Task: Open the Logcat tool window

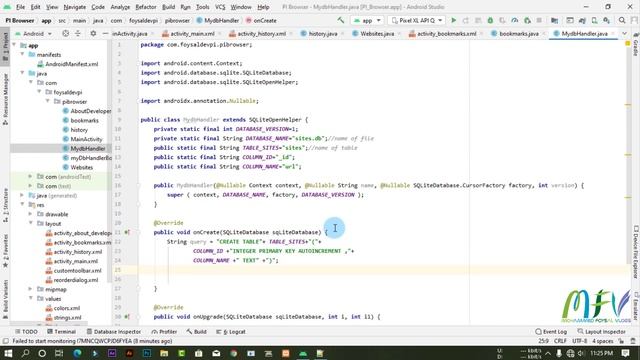Action: pos(231,332)
